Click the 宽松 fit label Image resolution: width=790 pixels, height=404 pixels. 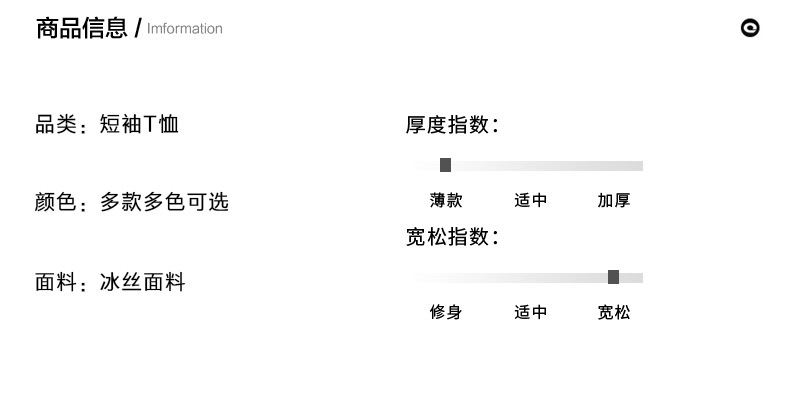tap(614, 312)
